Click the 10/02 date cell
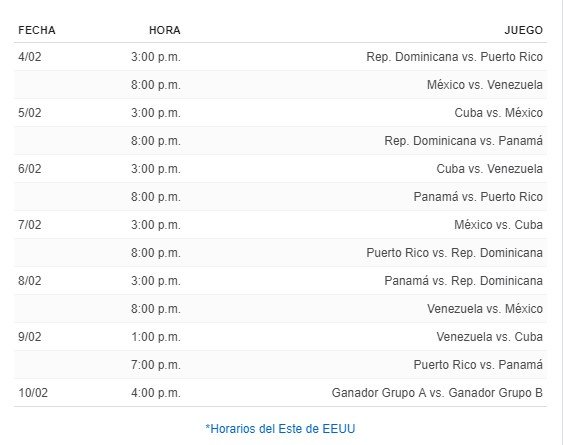 coord(33,393)
